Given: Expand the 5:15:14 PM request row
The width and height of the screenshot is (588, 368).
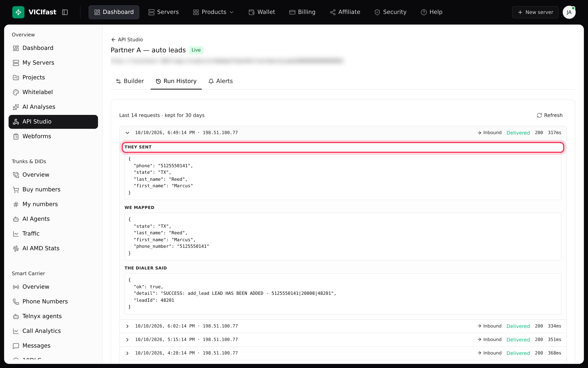Looking at the screenshot, I should click(x=343, y=340).
